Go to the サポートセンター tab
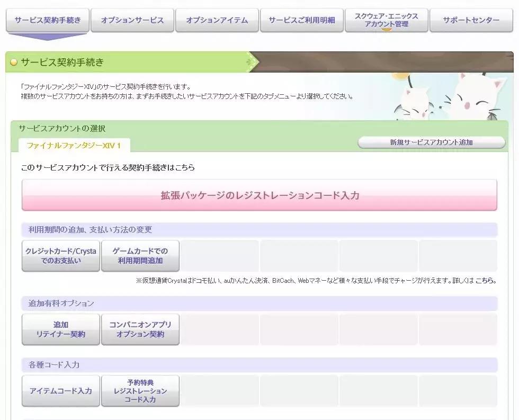 pos(471,20)
